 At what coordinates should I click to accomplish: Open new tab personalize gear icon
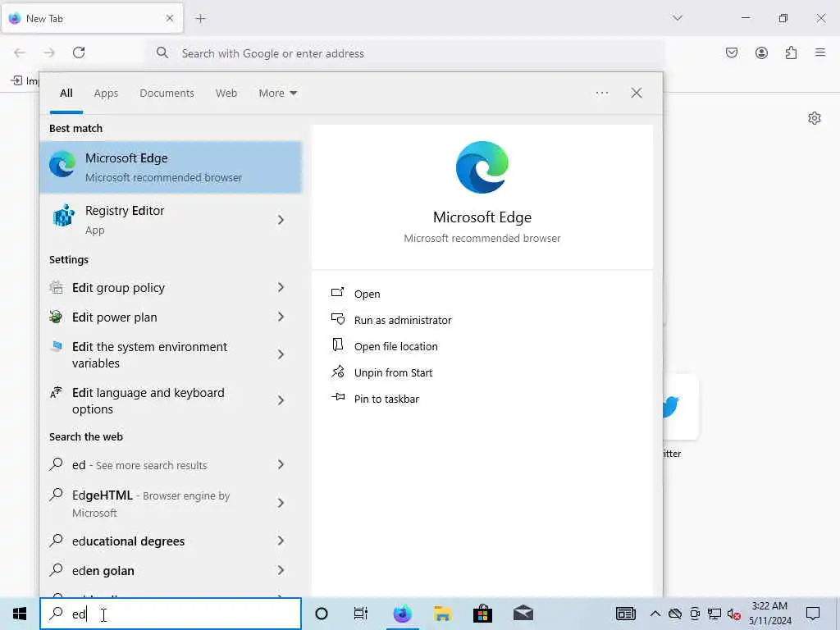pyautogui.click(x=815, y=118)
